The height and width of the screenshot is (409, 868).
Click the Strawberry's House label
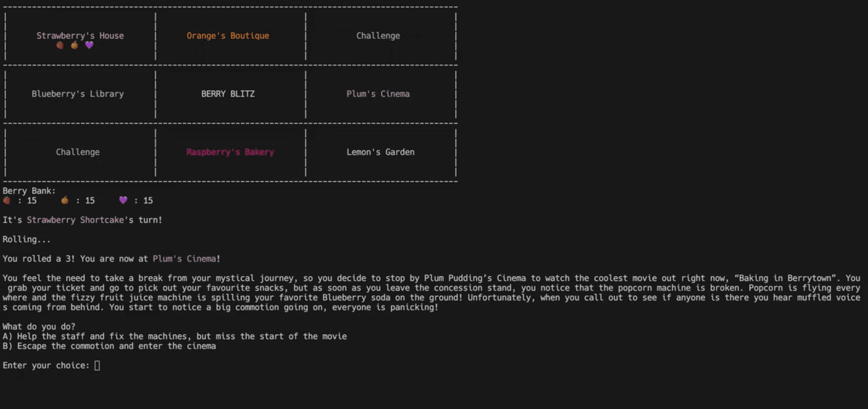[x=80, y=36]
